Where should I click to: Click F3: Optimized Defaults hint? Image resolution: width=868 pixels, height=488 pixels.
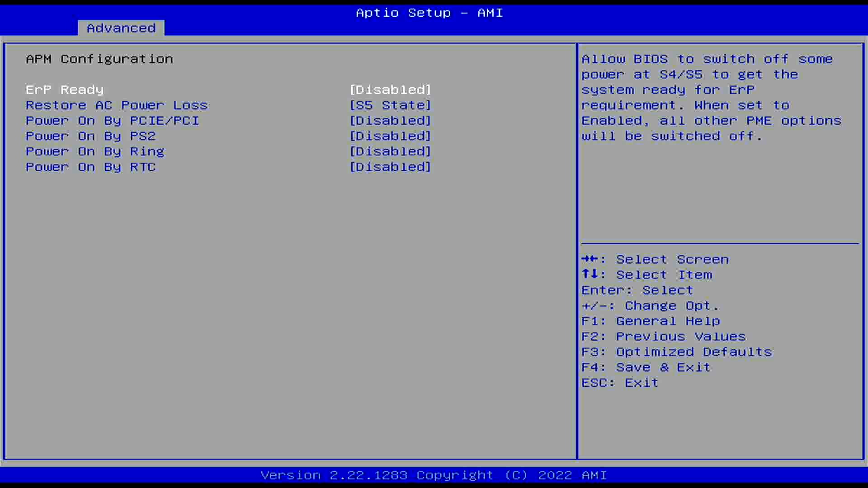point(677,352)
